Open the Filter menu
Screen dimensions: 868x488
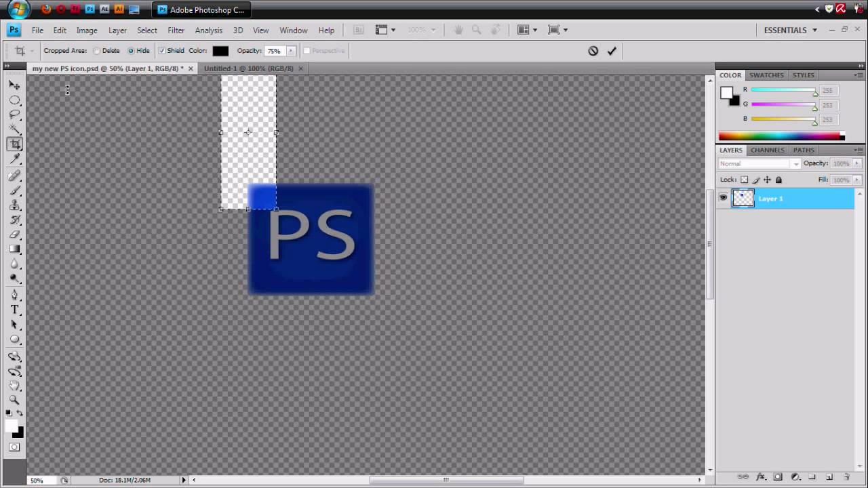tap(176, 30)
